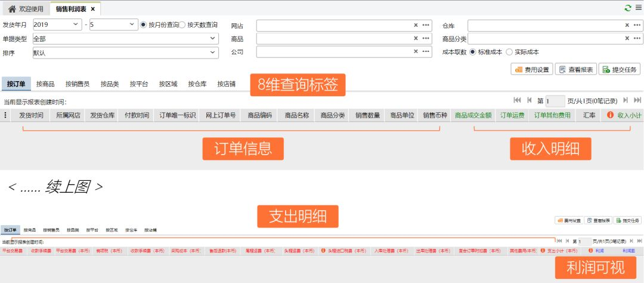Jump to the last page of records
The height and width of the screenshot is (283, 644).
click(637, 100)
